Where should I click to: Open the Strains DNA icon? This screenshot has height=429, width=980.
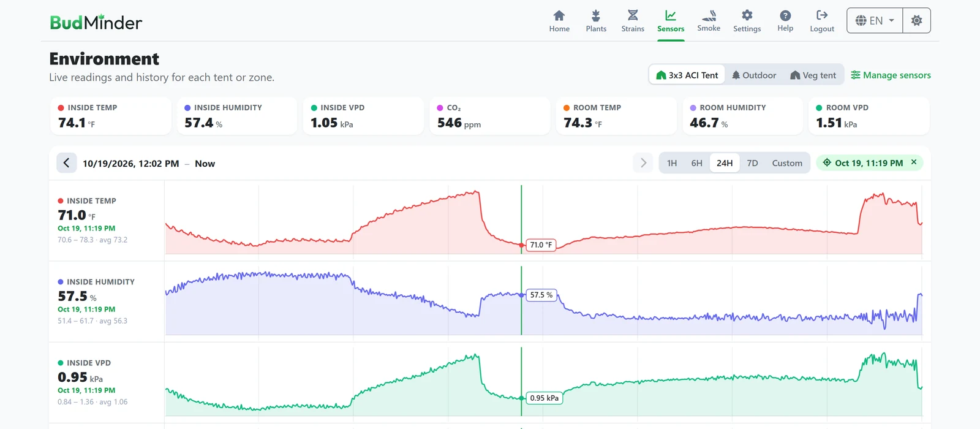(x=633, y=16)
